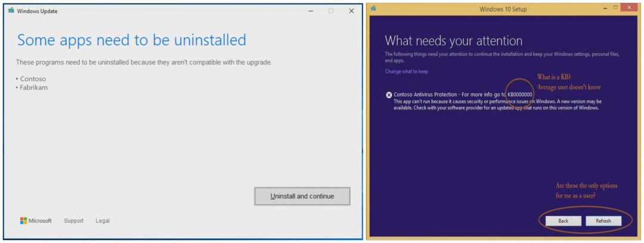
Task: Open Legal link in Windows Update
Action: click(x=103, y=221)
